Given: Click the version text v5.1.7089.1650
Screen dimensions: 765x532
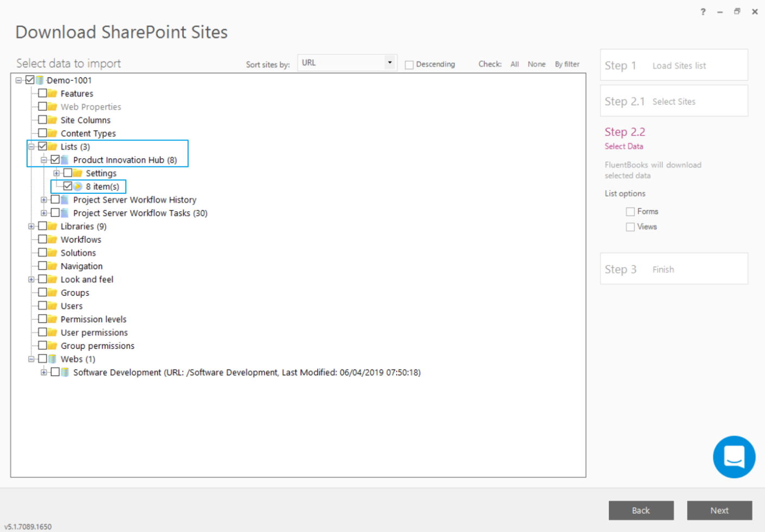Looking at the screenshot, I should 28,527.
